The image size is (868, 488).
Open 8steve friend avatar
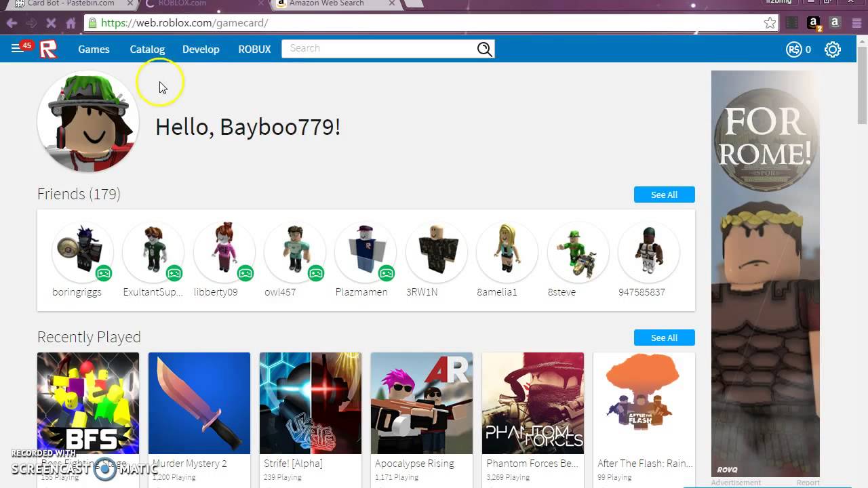[x=578, y=251]
